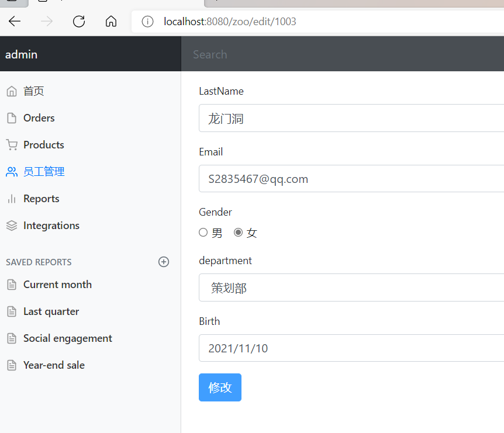Select the 男 gender radio button
Viewport: 504px width, 433px height.
pos(203,233)
